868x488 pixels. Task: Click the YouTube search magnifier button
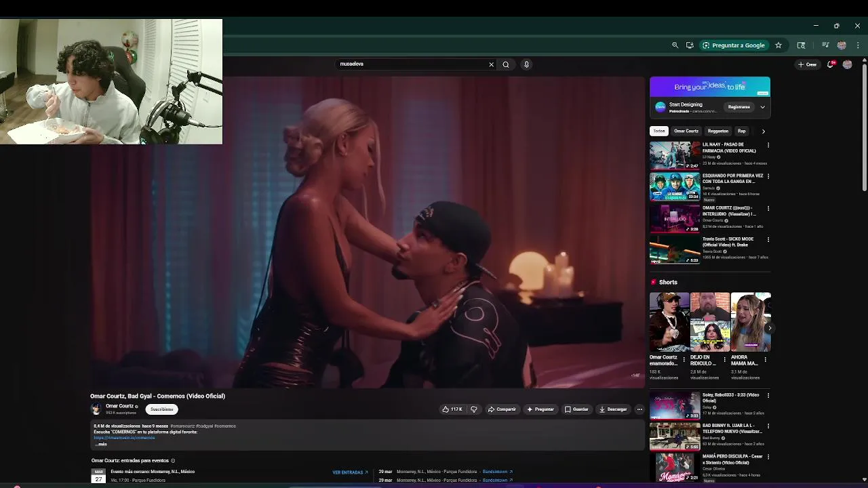coord(506,64)
